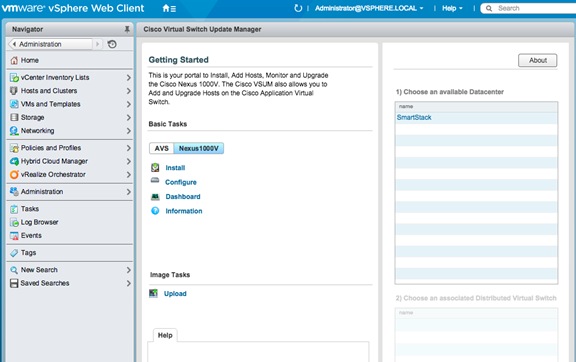Screen dimensions: 576x362
Task: Expand Hybrid Cloud Manager chevron
Action: click(129, 161)
